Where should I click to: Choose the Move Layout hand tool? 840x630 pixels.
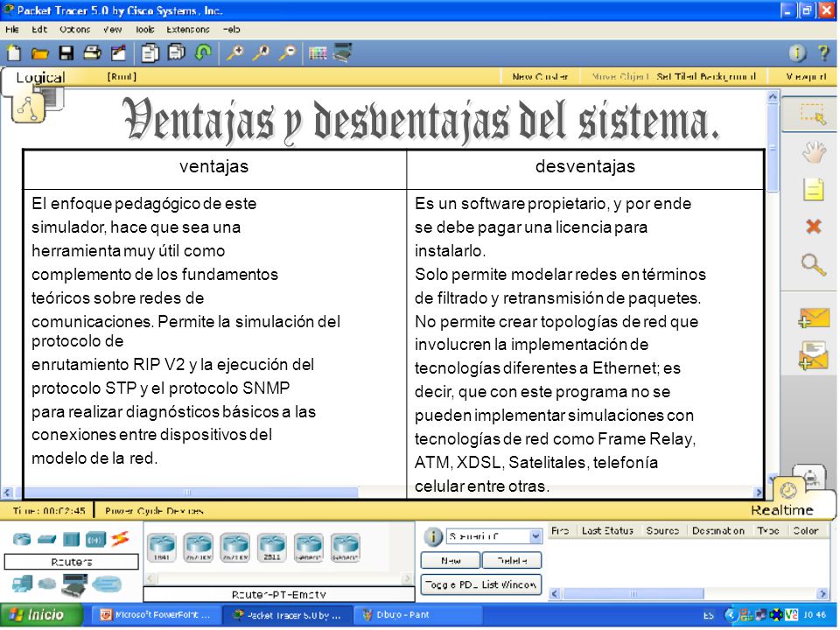[x=813, y=152]
